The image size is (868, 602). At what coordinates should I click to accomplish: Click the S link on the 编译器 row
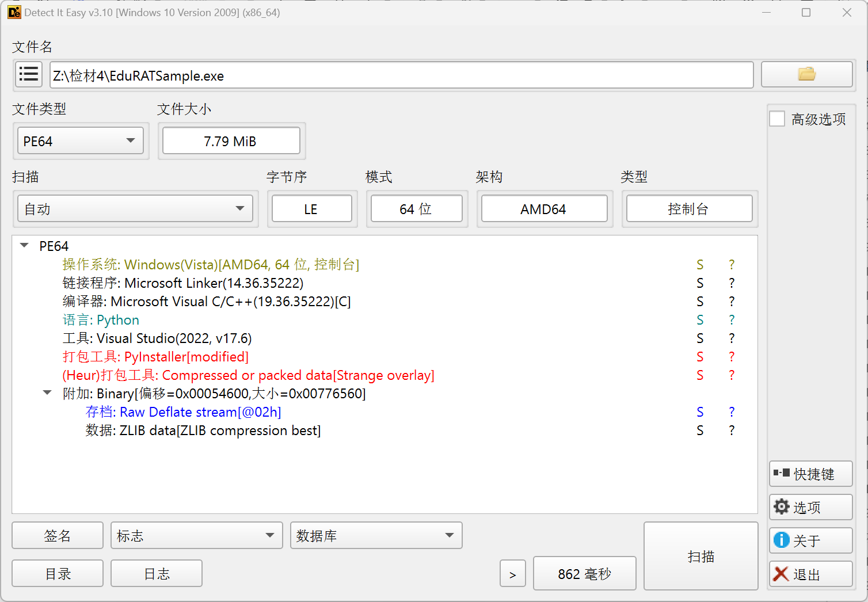[700, 301]
